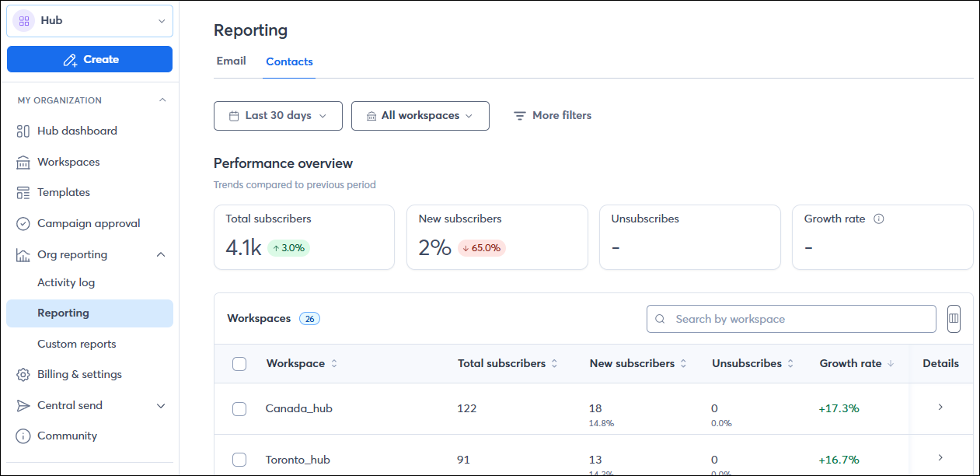Open Campaign approval in the sidebar
The image size is (980, 476).
[x=90, y=224]
